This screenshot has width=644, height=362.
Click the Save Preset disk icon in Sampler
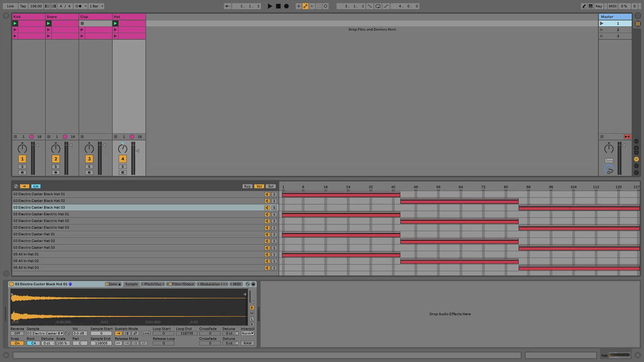pyautogui.click(x=253, y=284)
